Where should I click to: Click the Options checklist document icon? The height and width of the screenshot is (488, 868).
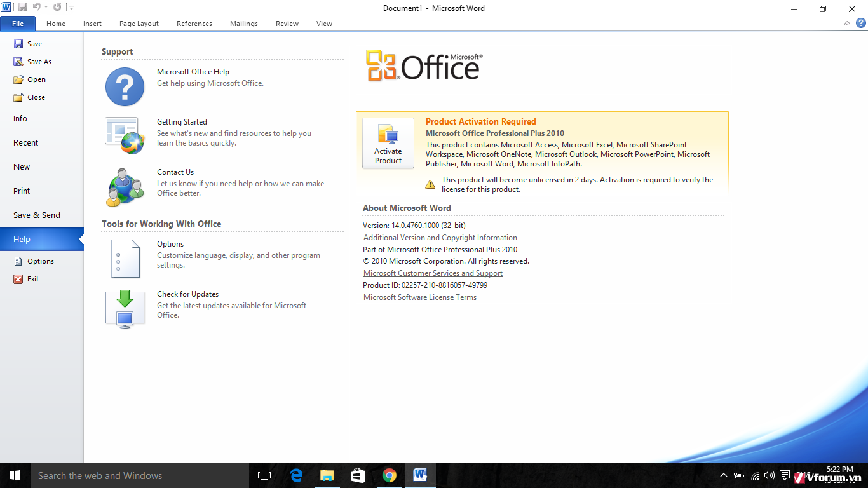125,259
